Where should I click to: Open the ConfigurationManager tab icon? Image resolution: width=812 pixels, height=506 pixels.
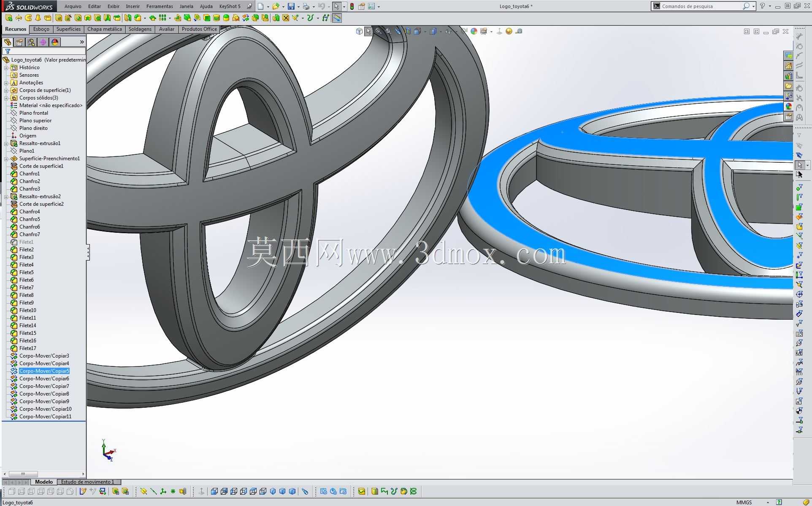(31, 42)
